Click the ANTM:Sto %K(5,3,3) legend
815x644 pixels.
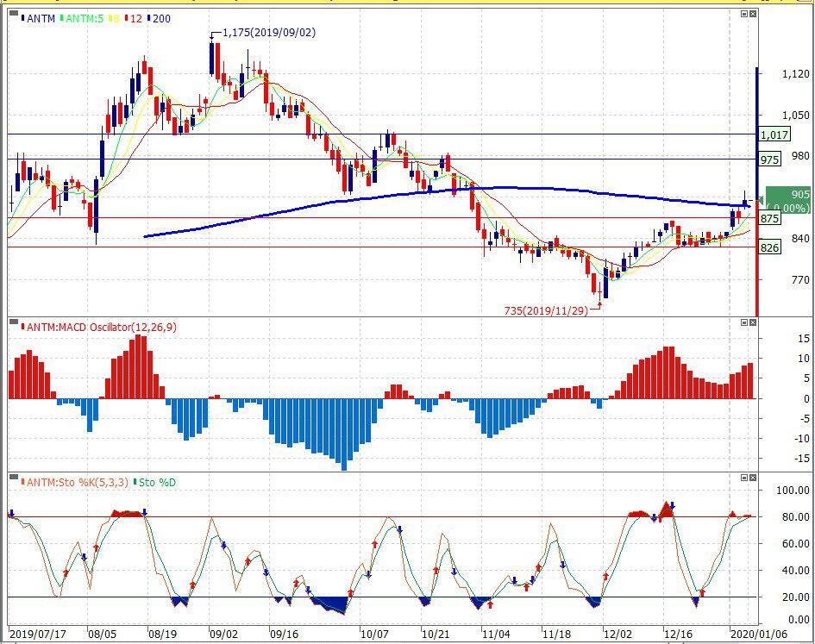tap(77, 482)
